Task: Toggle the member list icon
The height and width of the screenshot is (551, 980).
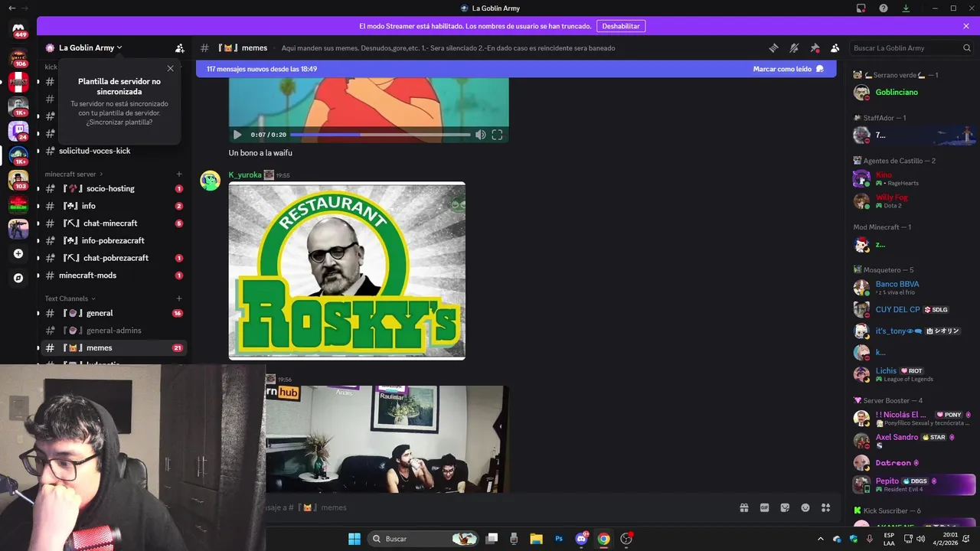Action: (x=835, y=47)
